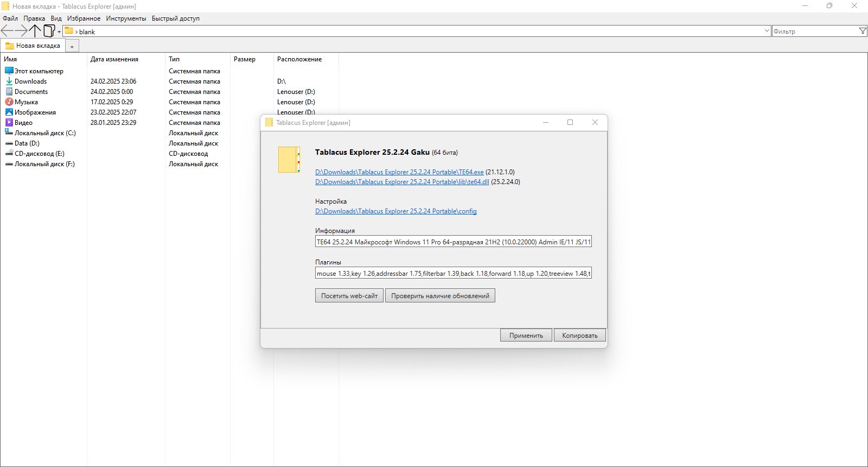This screenshot has height=467, width=868.
Task: Open the te64.dll path link
Action: coord(402,182)
